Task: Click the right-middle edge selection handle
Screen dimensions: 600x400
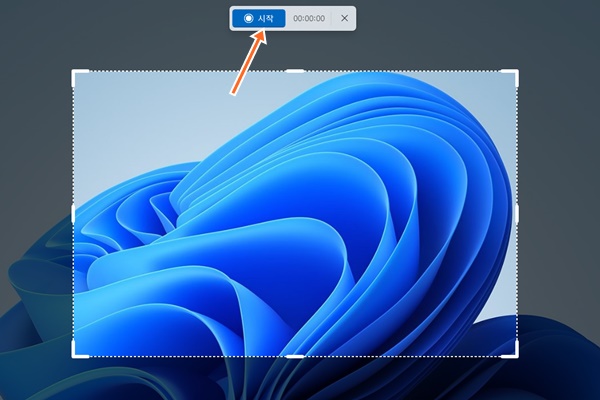Action: pos(517,214)
